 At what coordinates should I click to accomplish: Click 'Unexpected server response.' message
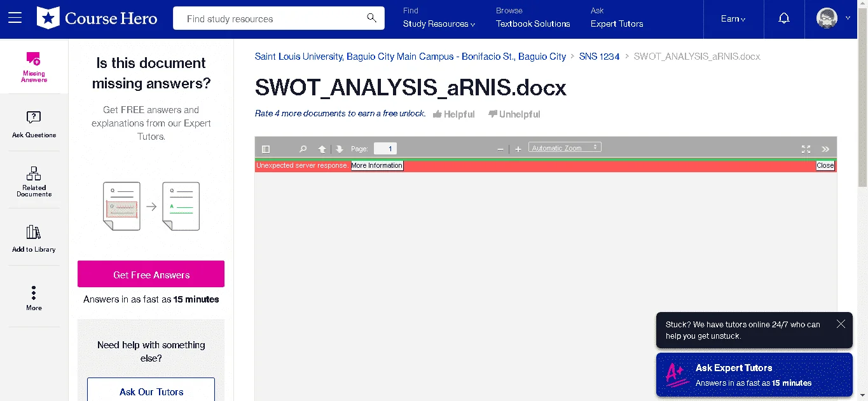(302, 166)
